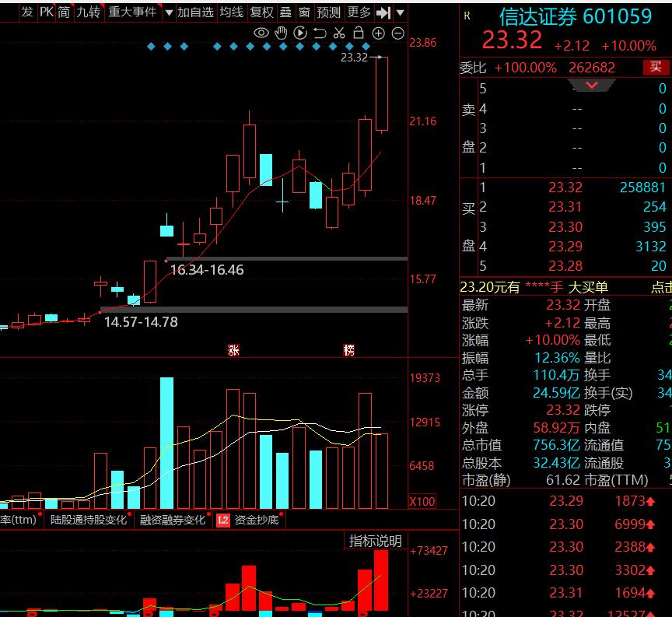Zoom out of the K-line chart
This screenshot has height=617, width=672.
[397, 33]
